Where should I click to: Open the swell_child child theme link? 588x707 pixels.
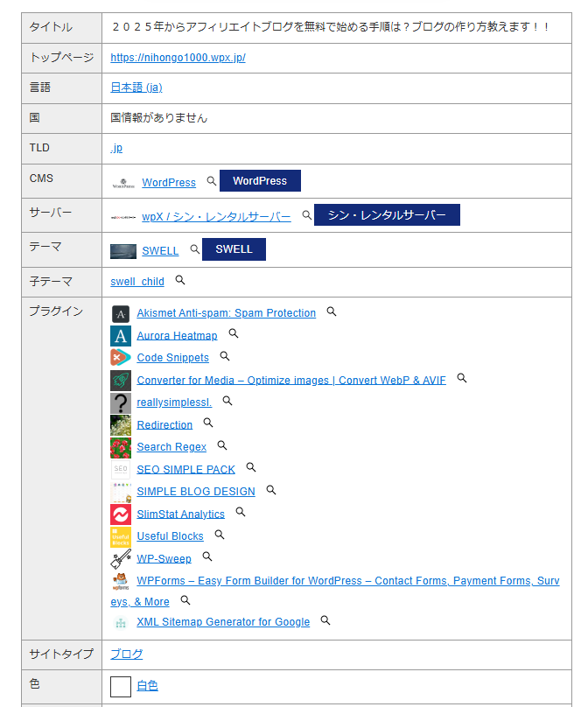tap(137, 282)
